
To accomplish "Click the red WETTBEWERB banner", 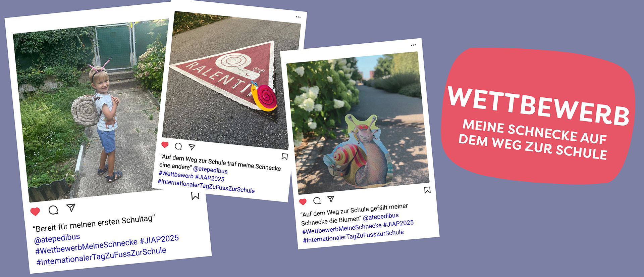I will (x=538, y=116).
